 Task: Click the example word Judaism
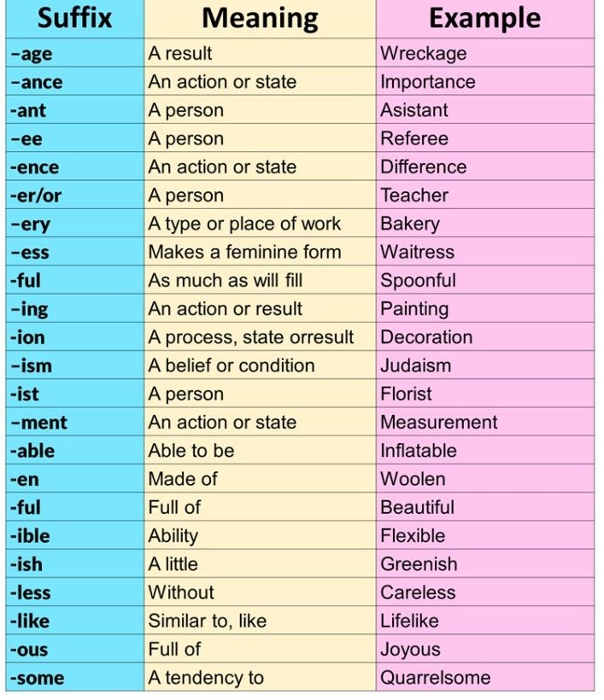415,365
